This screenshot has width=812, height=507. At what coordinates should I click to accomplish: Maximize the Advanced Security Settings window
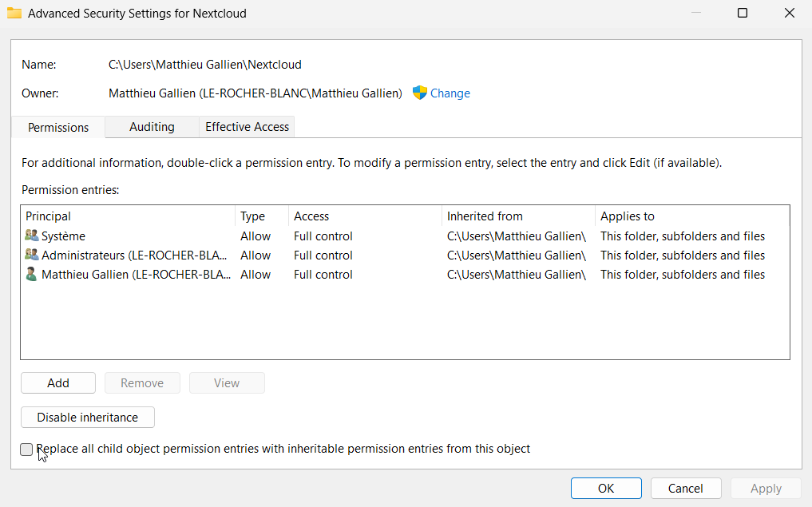point(743,13)
